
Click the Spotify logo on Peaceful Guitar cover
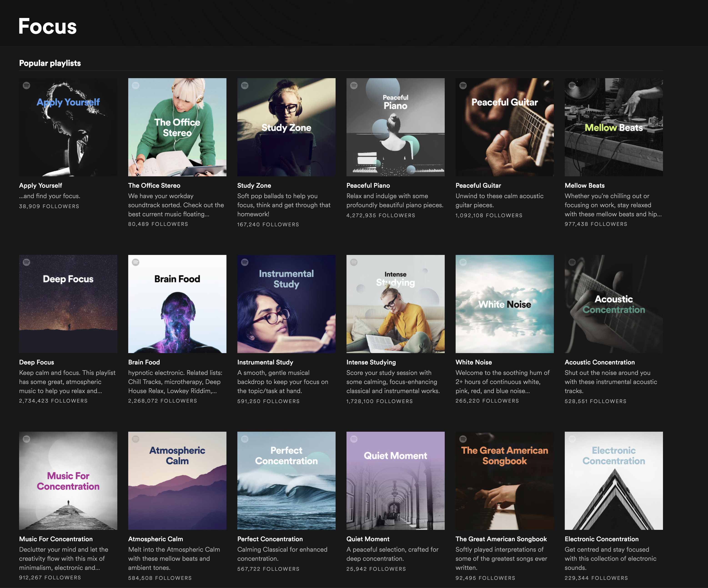(463, 86)
